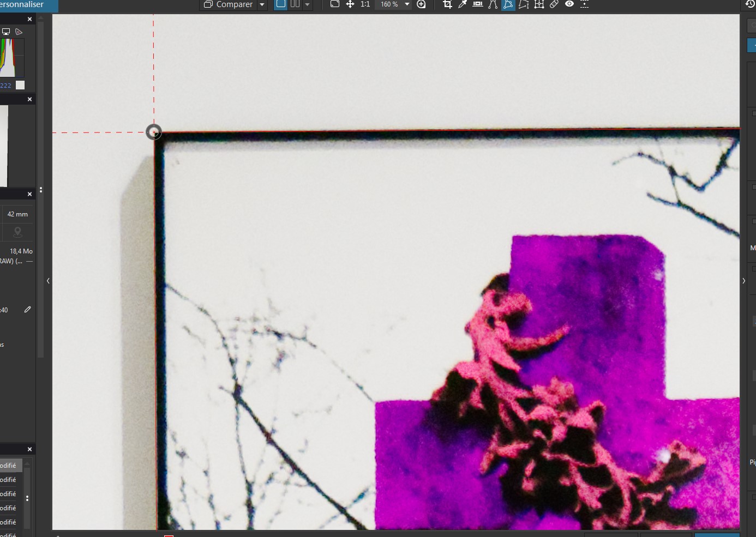Click the Comparer button

pyautogui.click(x=228, y=4)
